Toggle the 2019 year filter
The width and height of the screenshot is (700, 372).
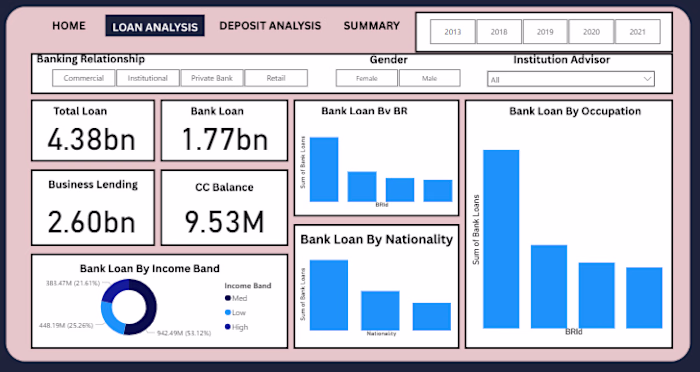click(x=545, y=32)
